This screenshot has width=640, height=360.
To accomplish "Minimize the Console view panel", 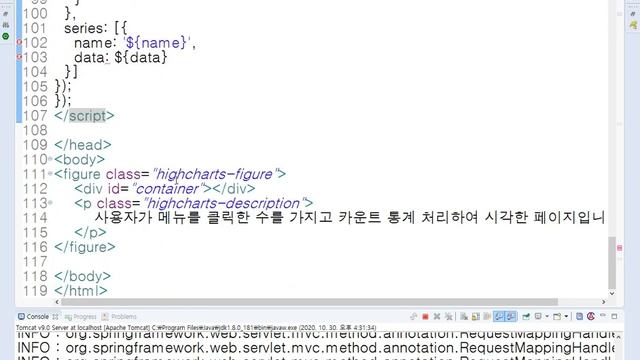I will pyautogui.click(x=602, y=316).
